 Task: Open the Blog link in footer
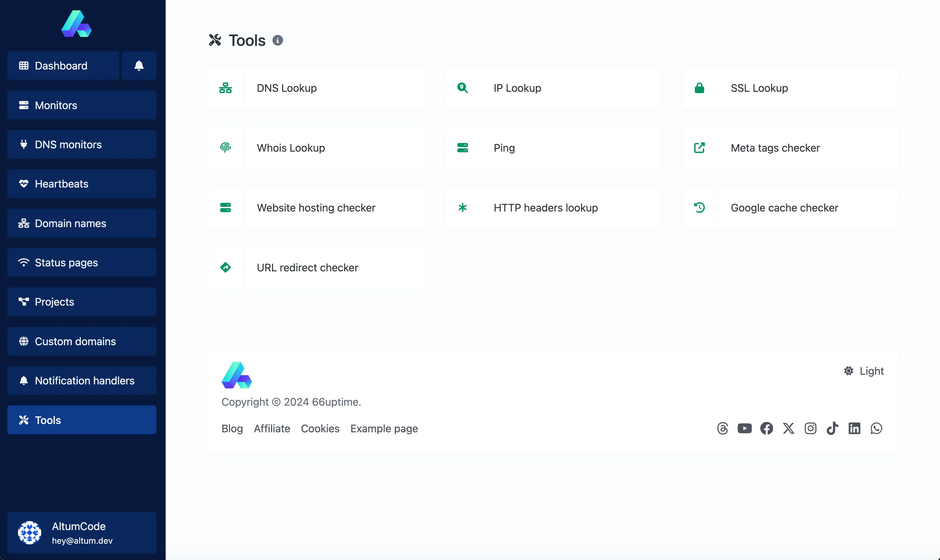tap(232, 428)
